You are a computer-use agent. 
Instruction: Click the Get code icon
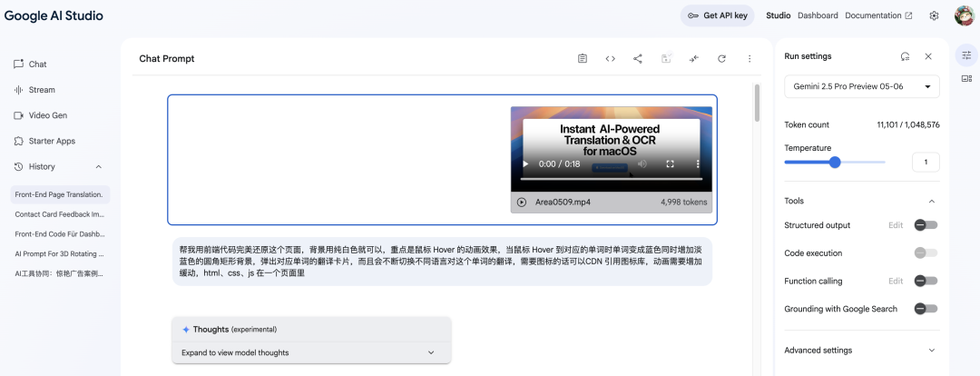[x=610, y=59]
